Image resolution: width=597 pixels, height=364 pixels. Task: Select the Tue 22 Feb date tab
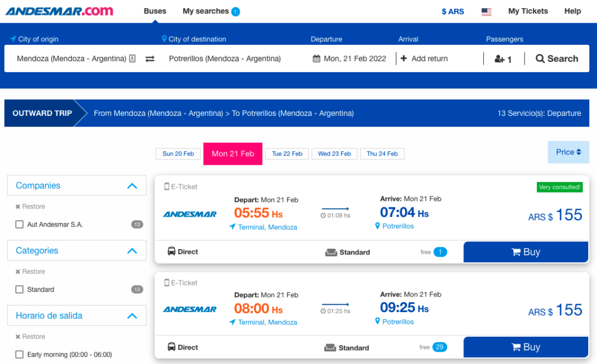[x=287, y=154]
